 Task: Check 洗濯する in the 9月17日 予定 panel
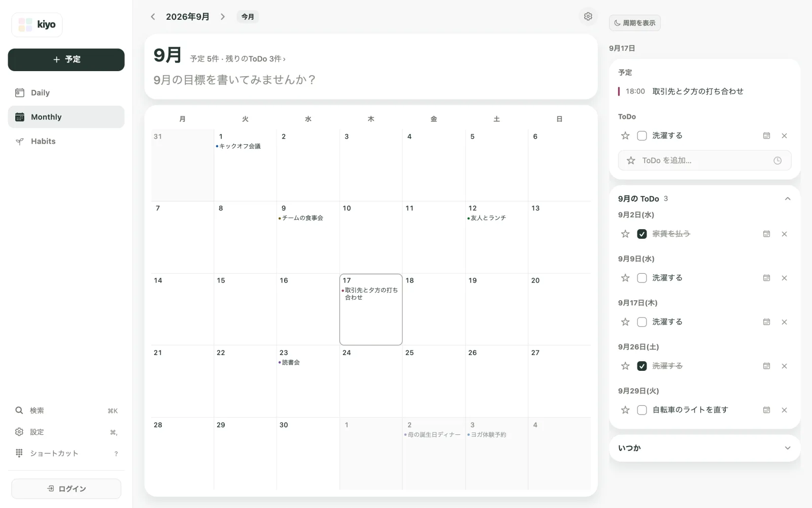pyautogui.click(x=642, y=136)
